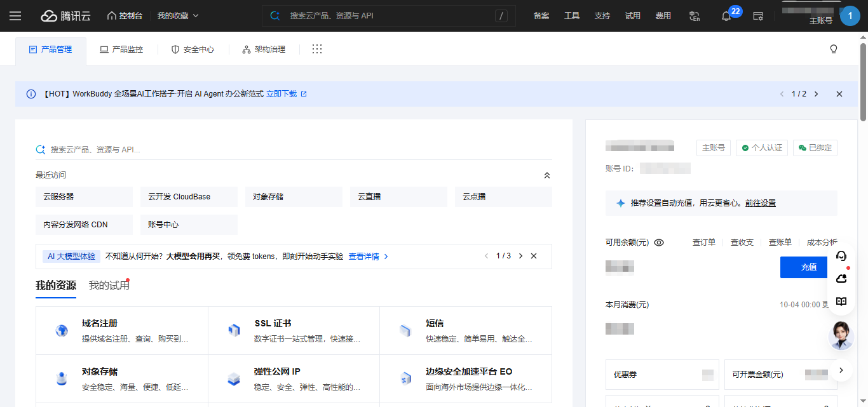Image resolution: width=868 pixels, height=407 pixels.
Task: Click the 主账号 tag
Action: [714, 148]
